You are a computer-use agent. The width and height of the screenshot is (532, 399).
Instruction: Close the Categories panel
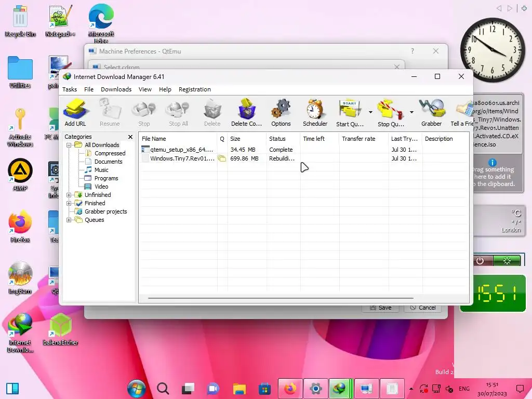click(130, 137)
